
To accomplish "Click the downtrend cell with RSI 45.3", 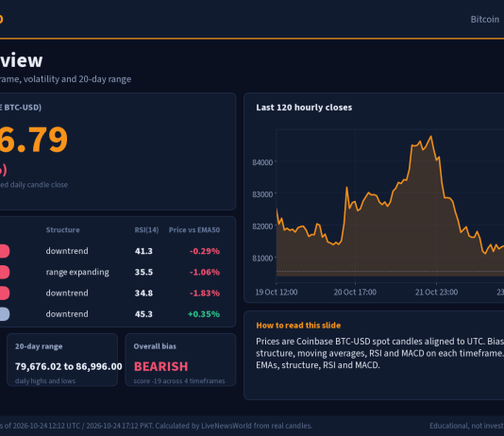I will pyautogui.click(x=67, y=314).
